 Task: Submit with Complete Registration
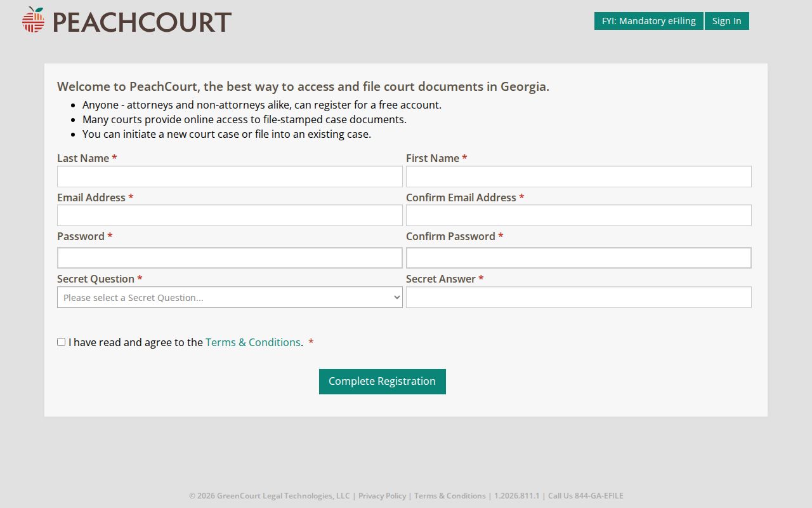point(383,382)
